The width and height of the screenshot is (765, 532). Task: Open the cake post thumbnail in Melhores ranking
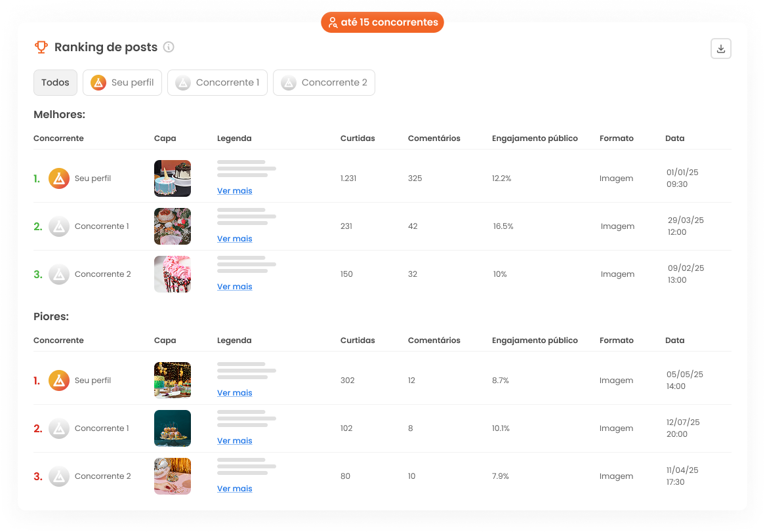pyautogui.click(x=172, y=178)
